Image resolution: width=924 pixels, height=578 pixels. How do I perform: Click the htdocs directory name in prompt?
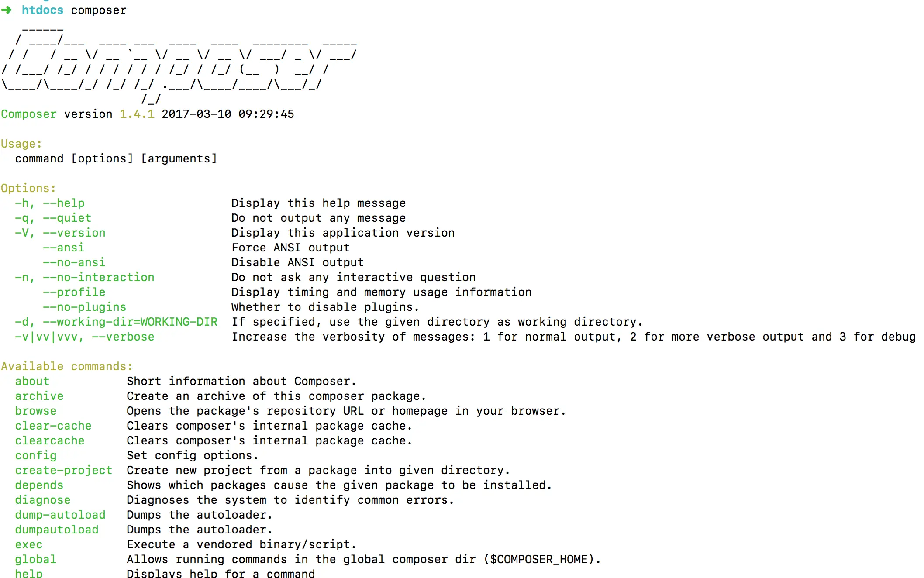[42, 10]
